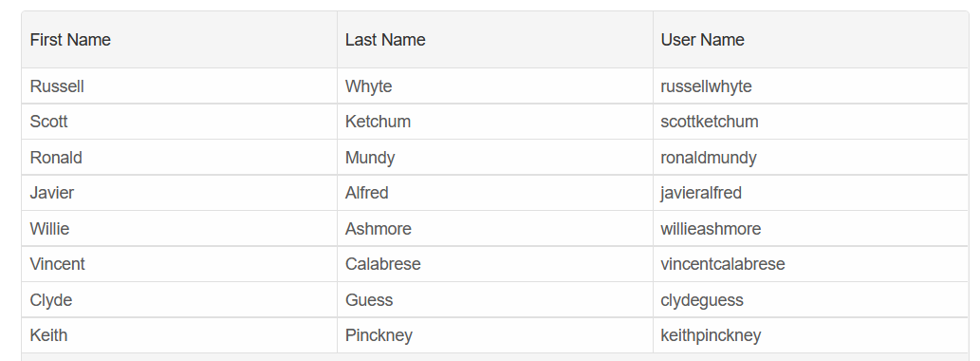Select the Russell first name cell
This screenshot has height=361, width=980.
coord(179,86)
